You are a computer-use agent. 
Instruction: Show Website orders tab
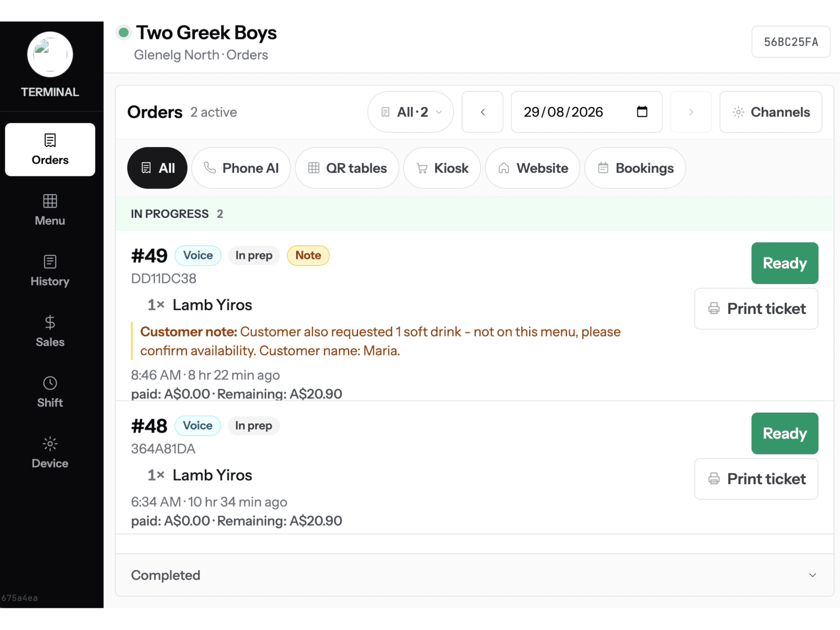533,168
